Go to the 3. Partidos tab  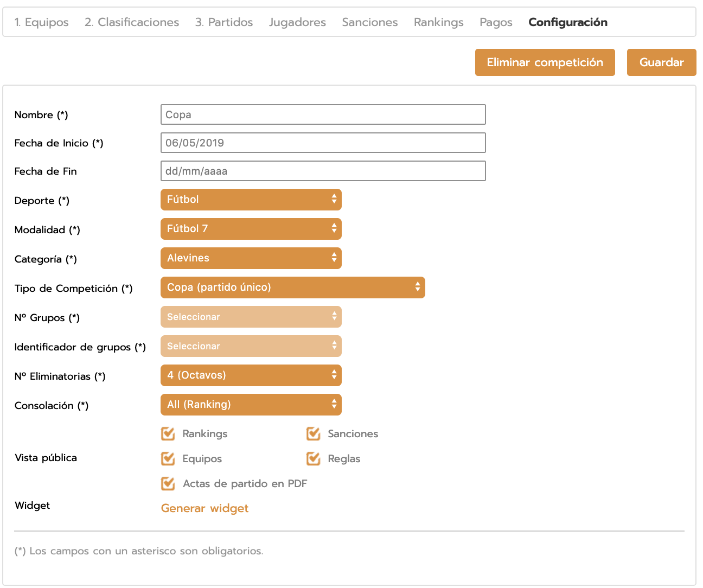[224, 22]
